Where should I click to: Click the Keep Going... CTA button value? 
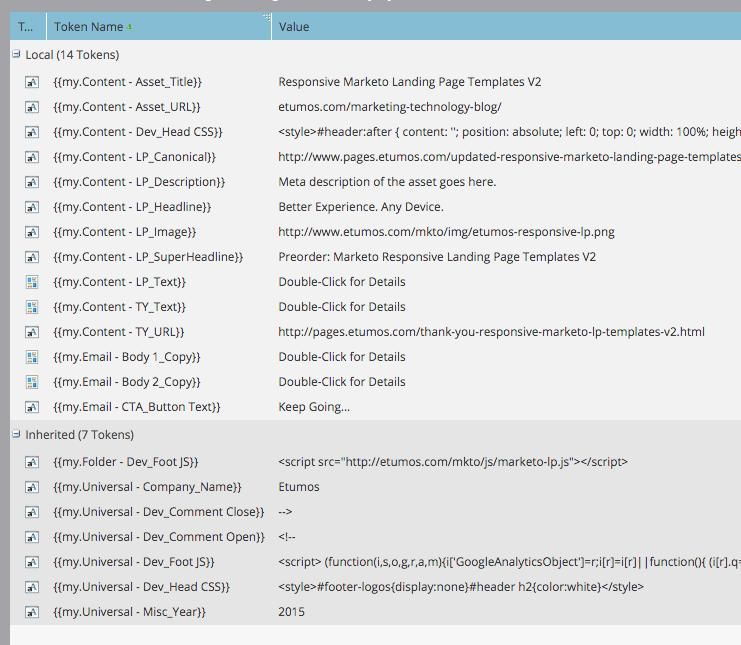(314, 407)
